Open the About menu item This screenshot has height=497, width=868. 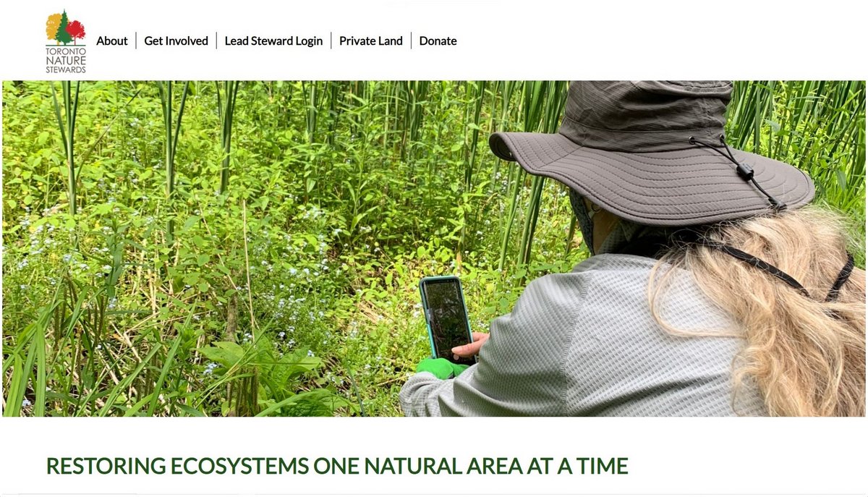point(112,41)
